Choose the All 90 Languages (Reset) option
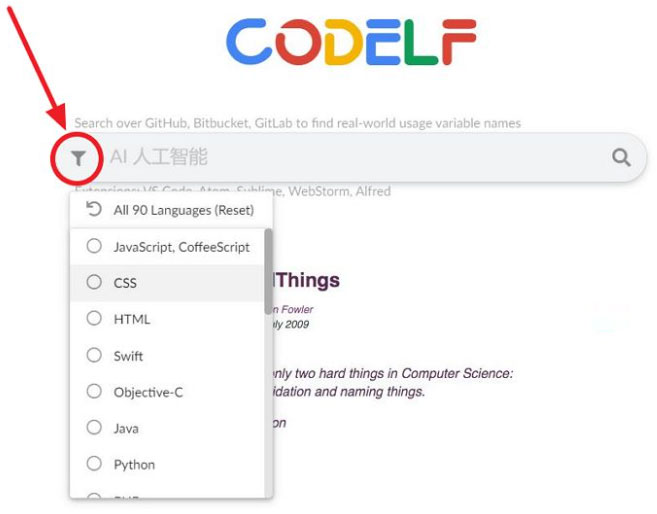Image resolution: width=657 pixels, height=514 pixels. (x=183, y=210)
